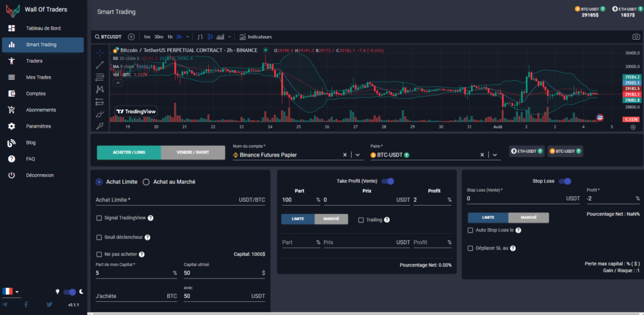Screen dimensions: 644x315
Task: Enable the Trailing checkbox
Action: 361,219
